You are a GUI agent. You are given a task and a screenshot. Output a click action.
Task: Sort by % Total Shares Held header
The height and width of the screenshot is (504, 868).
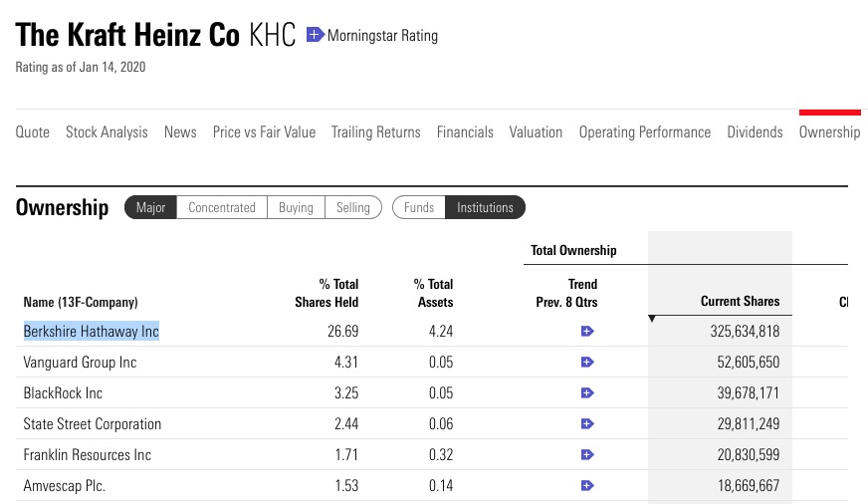point(326,293)
